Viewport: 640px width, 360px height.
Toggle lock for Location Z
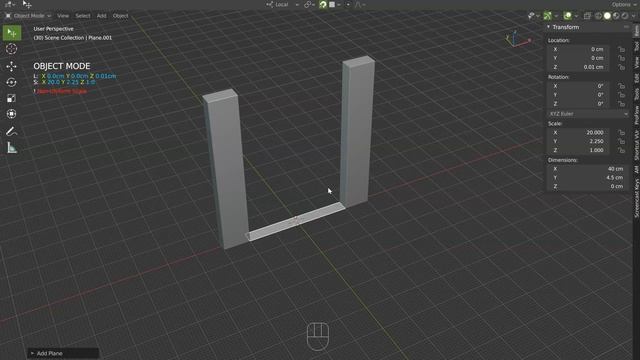pos(621,67)
